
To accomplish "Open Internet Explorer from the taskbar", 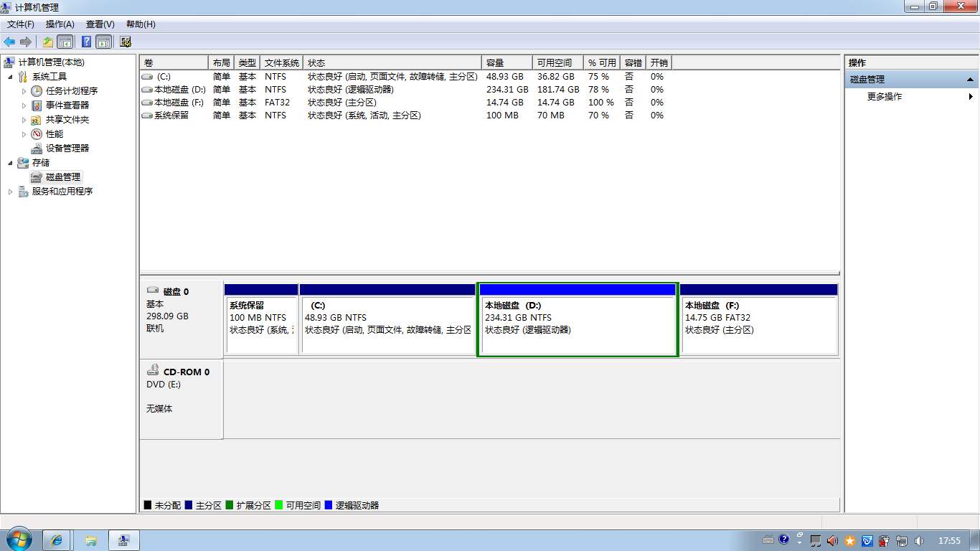I will pos(57,540).
